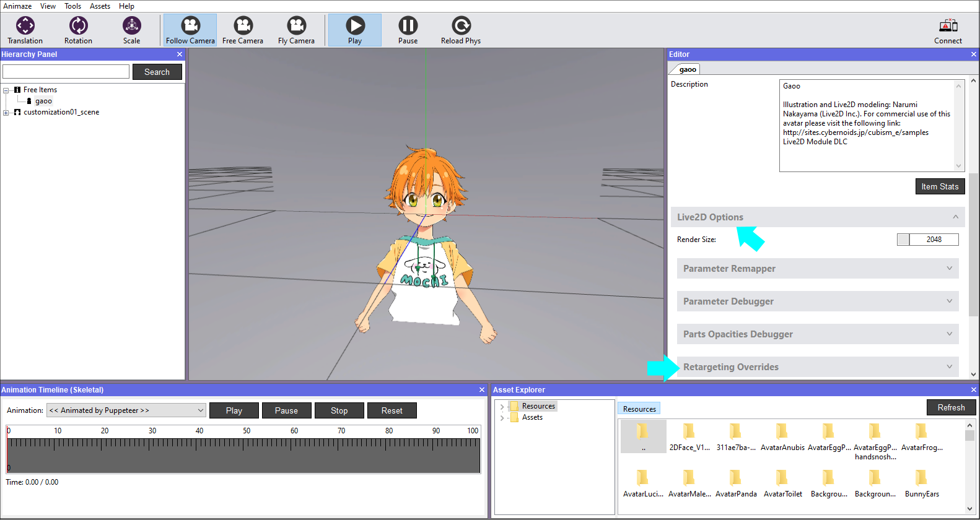This screenshot has height=520, width=980.
Task: Open the AvatarMale folder
Action: 689,483
